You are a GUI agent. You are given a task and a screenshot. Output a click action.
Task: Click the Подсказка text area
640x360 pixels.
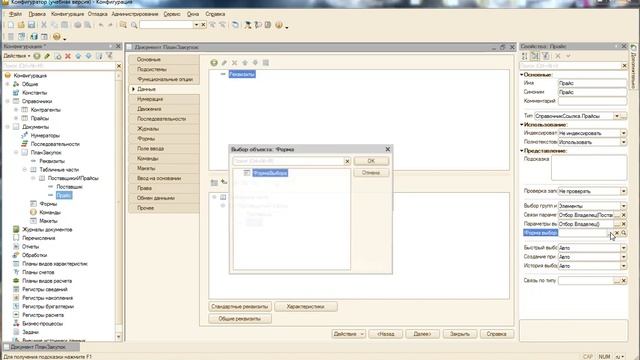(589, 168)
